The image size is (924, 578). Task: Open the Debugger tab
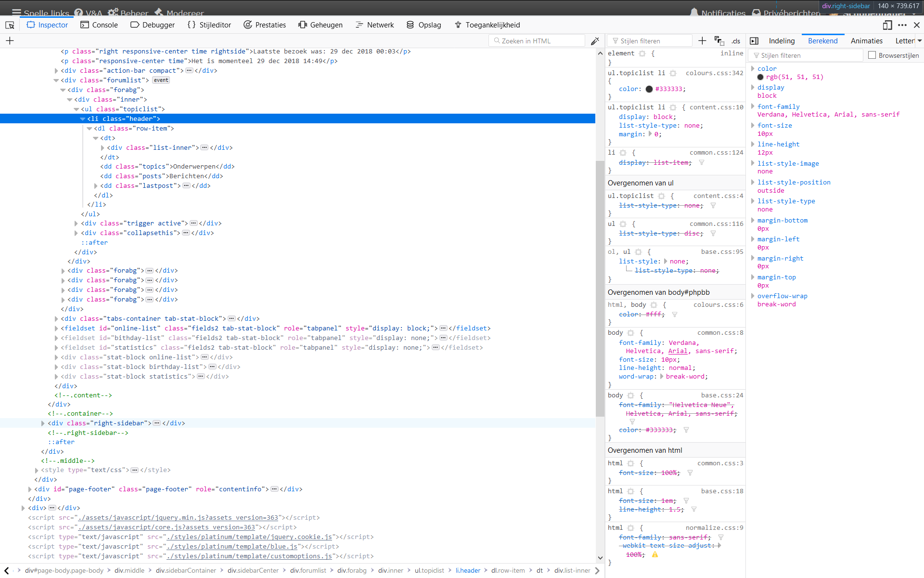153,25
